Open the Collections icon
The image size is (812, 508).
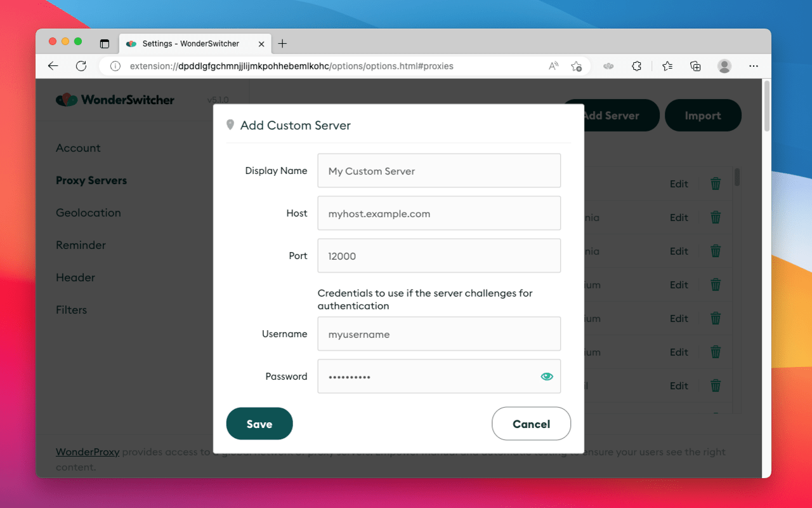coord(695,66)
